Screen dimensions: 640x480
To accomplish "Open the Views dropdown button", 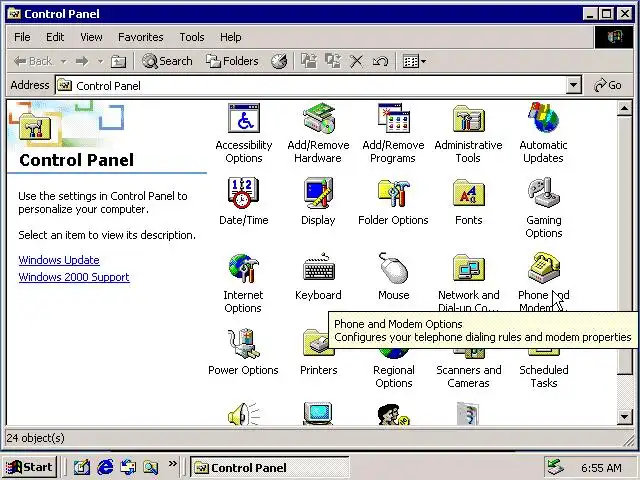I will click(414, 61).
